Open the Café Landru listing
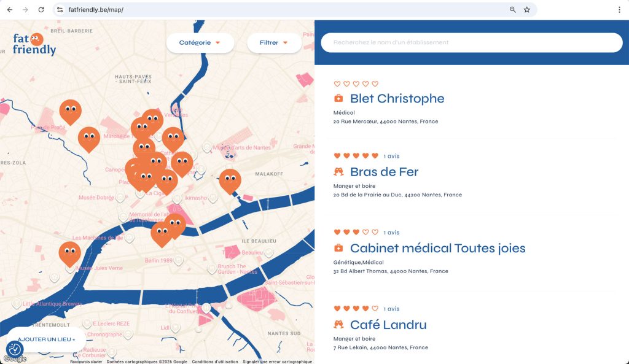This screenshot has height=364, width=629. click(388, 325)
